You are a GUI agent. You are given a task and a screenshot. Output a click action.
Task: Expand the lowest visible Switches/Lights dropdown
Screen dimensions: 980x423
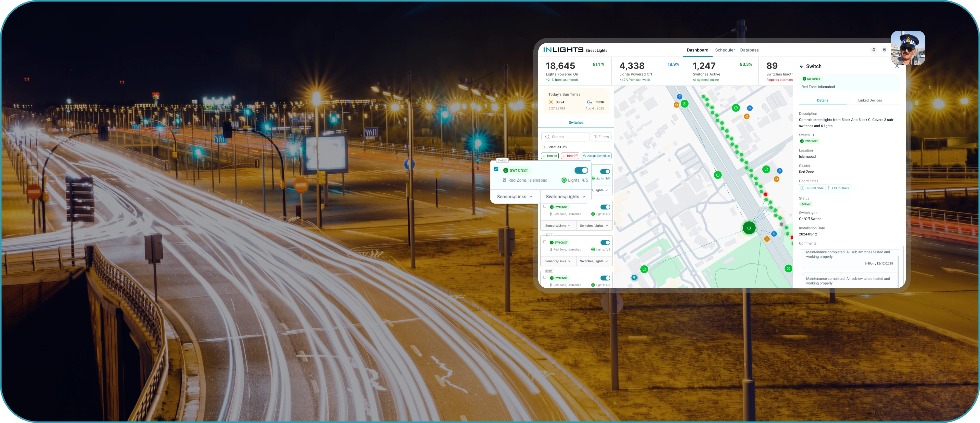tap(594, 261)
